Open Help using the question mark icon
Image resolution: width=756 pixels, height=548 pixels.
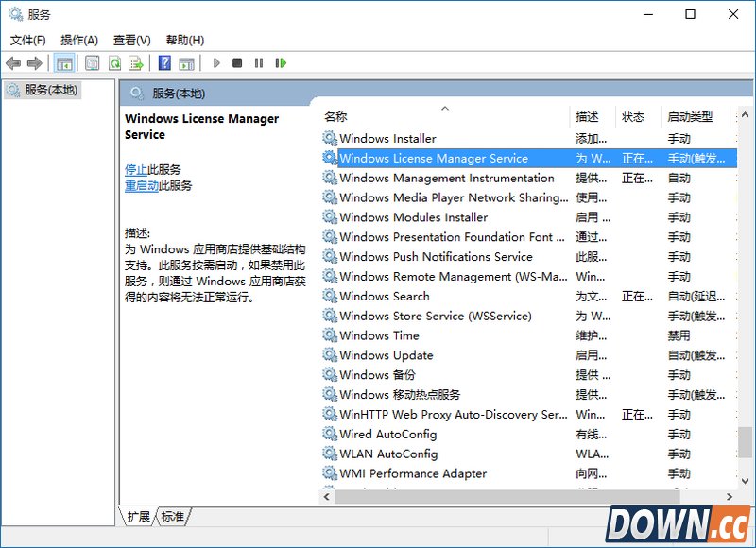coord(165,63)
